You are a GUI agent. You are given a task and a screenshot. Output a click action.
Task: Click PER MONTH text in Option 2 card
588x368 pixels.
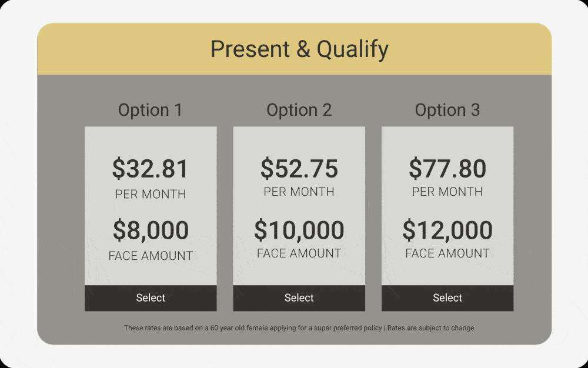[x=299, y=192]
